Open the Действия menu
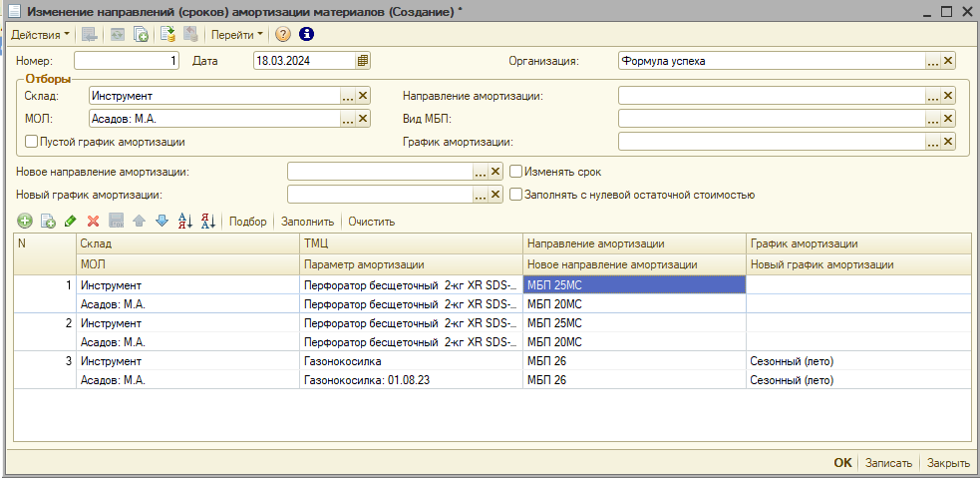Image resolution: width=980 pixels, height=478 pixels. (40, 34)
